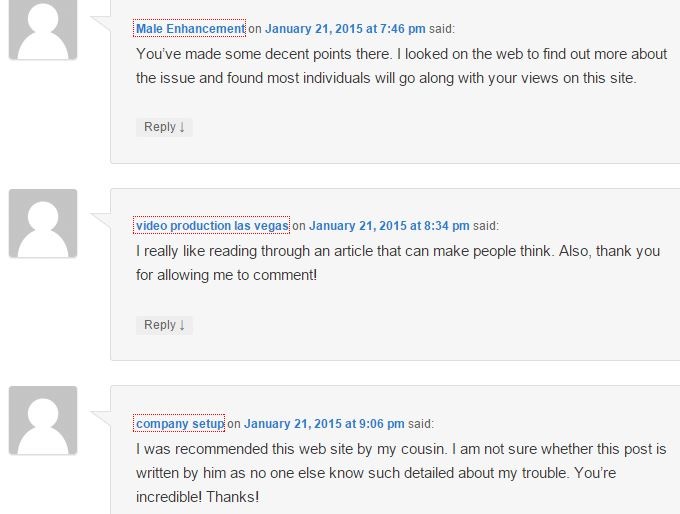
Task: Reply to the Male Enhancement comment
Action: (x=164, y=127)
